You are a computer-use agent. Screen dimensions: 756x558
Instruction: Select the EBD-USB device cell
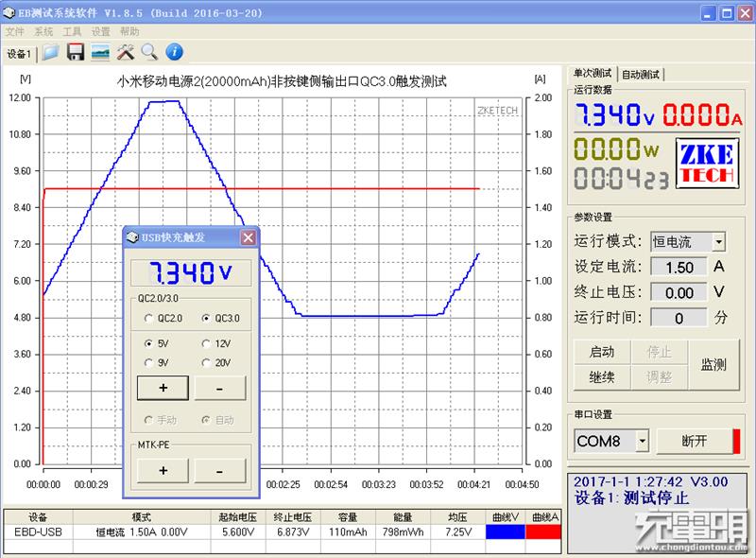click(x=38, y=532)
